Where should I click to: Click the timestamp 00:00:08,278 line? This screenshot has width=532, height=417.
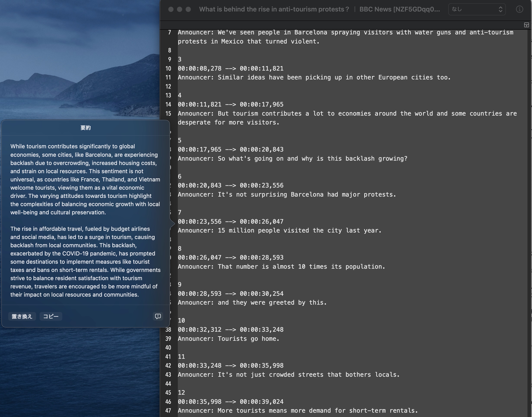(230, 68)
